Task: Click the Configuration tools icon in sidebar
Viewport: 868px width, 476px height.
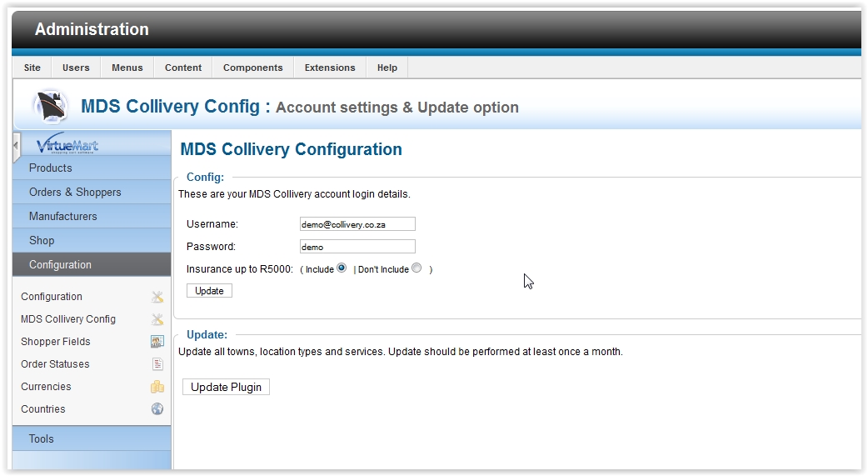Action: pos(157,297)
